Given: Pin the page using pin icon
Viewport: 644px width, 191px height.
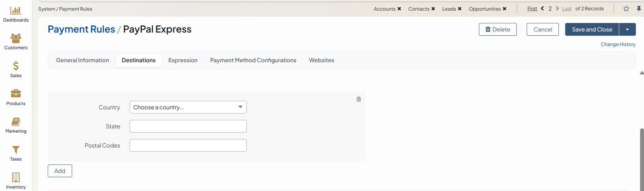Looking at the screenshot, I should tap(639, 9).
